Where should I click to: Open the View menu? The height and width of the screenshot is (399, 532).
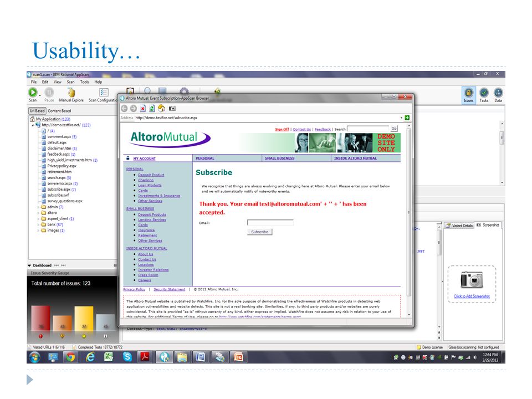pyautogui.click(x=58, y=82)
